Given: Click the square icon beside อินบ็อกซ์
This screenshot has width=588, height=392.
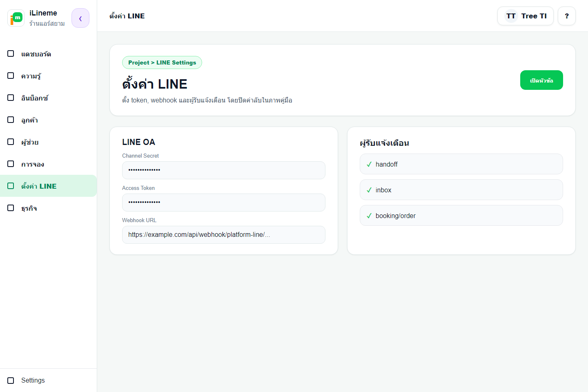Looking at the screenshot, I should 11,98.
